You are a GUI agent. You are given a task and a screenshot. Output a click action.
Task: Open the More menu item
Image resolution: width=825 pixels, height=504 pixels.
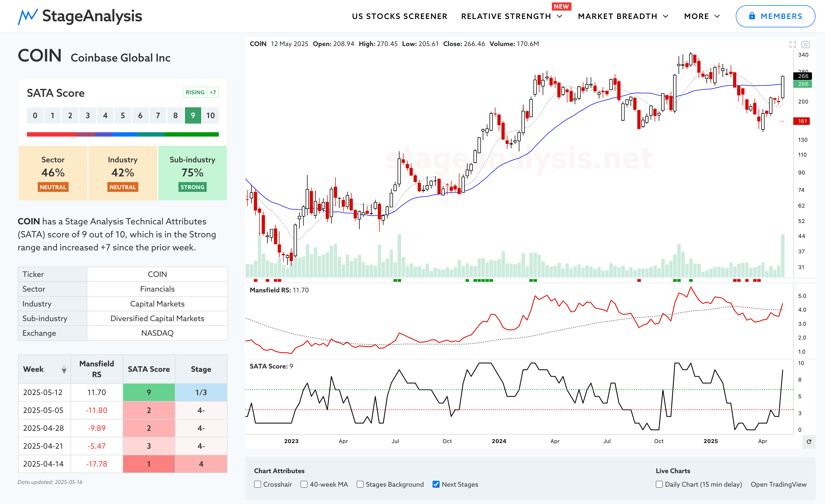click(x=696, y=16)
